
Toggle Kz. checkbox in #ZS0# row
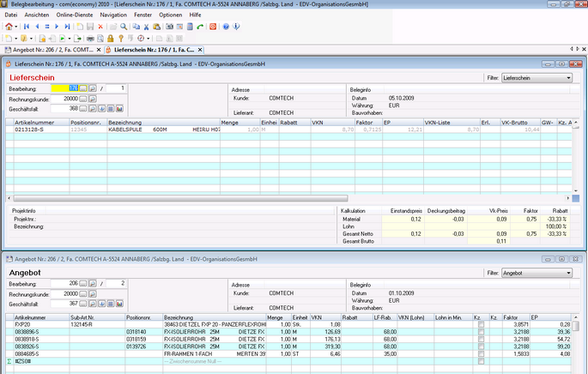coord(481,361)
